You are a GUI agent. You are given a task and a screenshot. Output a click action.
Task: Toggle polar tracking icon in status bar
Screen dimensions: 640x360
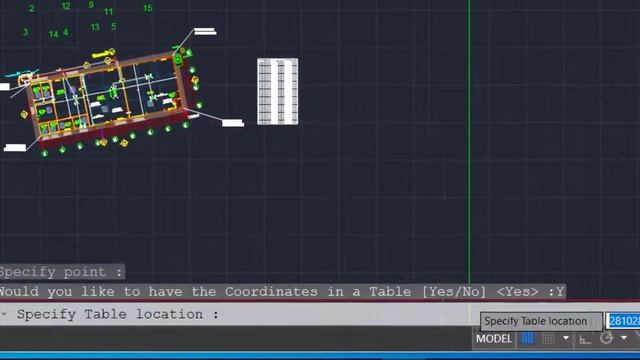click(x=606, y=338)
